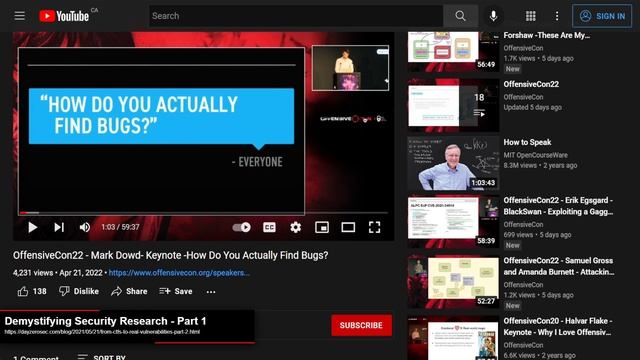The image size is (640, 360).
Task: Search with voice microphone icon
Action: [493, 16]
